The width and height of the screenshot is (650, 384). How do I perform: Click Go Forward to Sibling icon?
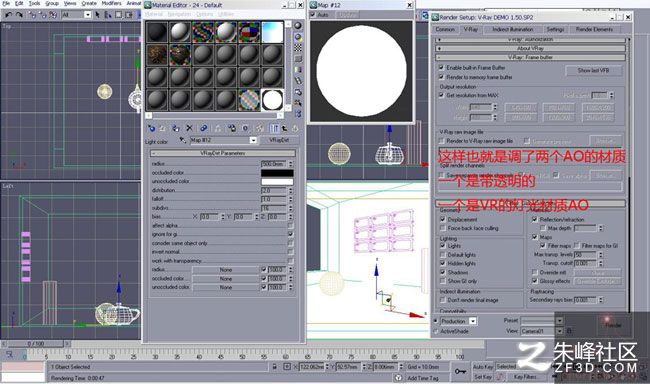[295, 128]
